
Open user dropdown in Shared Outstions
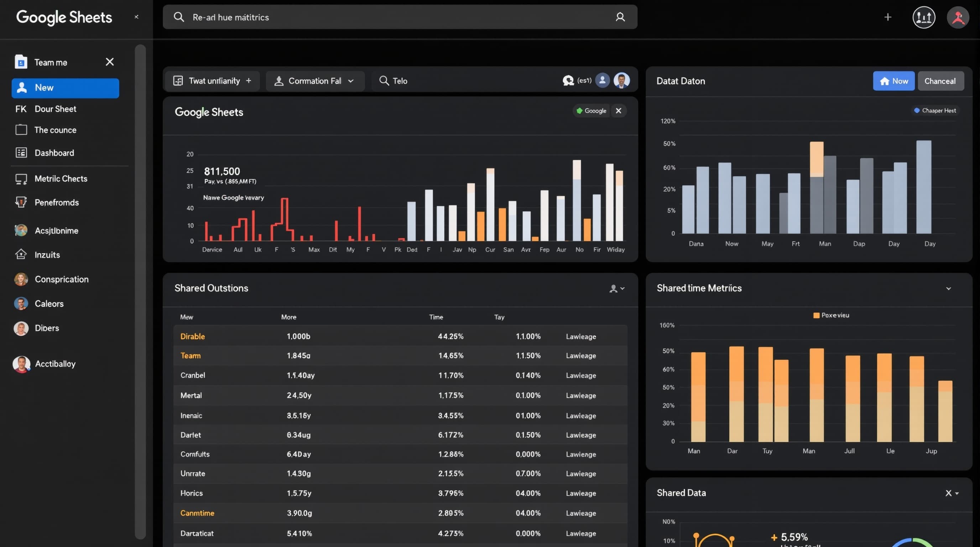[617, 288]
